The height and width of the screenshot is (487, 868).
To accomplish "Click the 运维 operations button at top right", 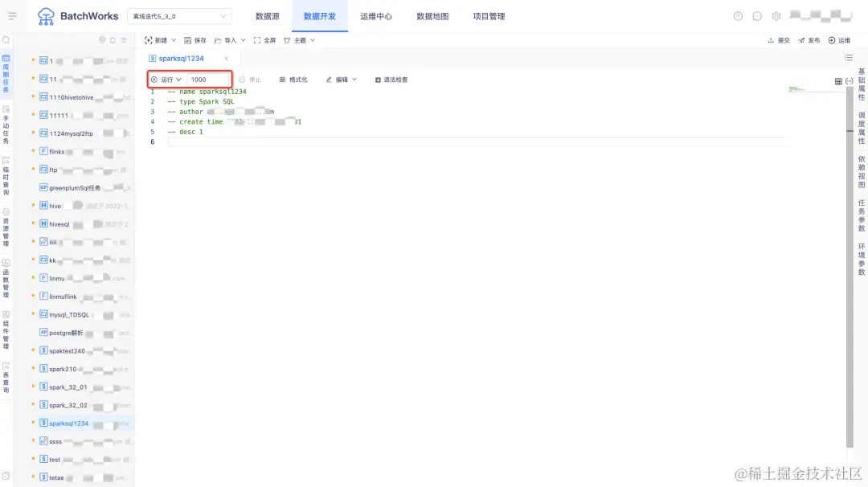I will click(839, 40).
